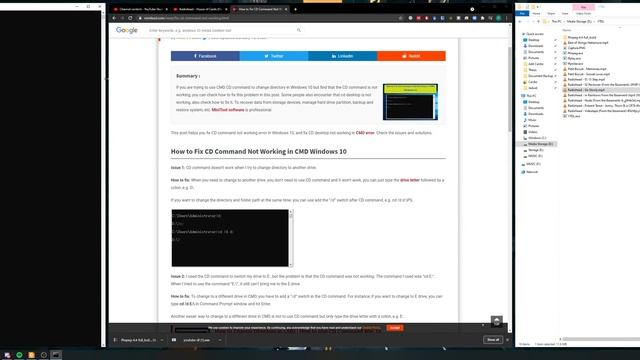The image size is (640, 360).
Task: Follow the red 'CMD error' link
Action: click(365, 133)
